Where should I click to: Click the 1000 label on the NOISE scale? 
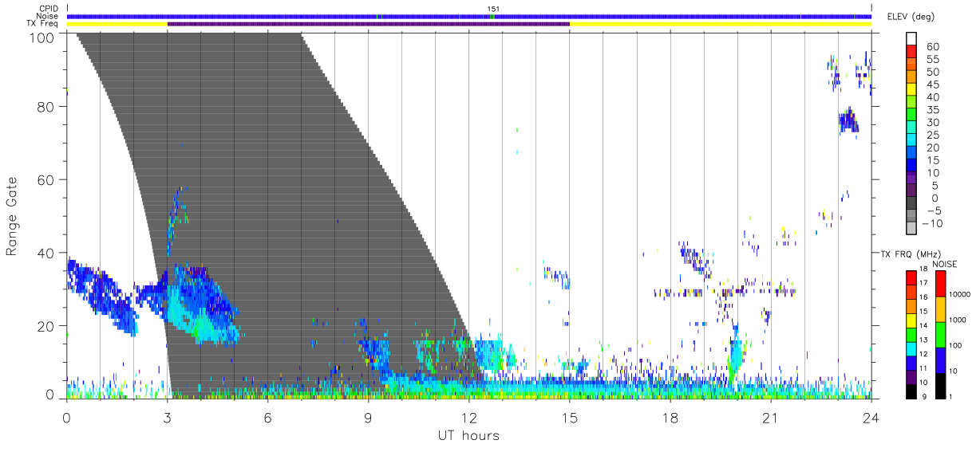point(959,320)
